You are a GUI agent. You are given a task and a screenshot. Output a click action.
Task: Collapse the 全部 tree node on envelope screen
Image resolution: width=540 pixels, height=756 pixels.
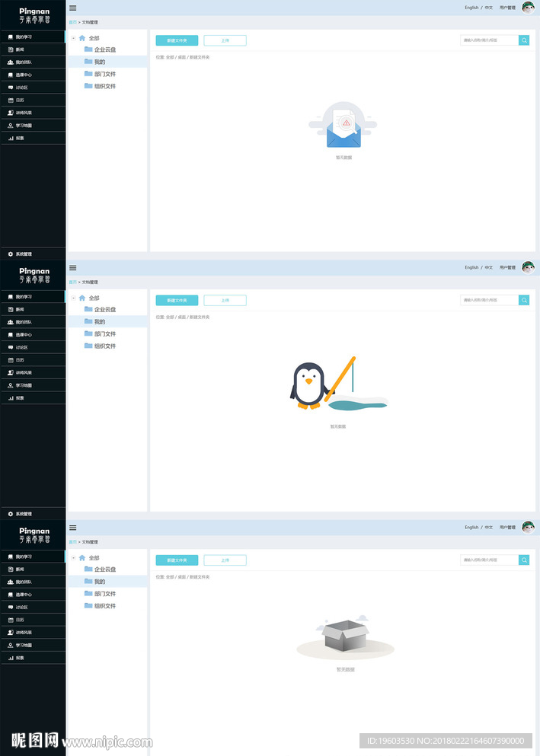click(73, 37)
